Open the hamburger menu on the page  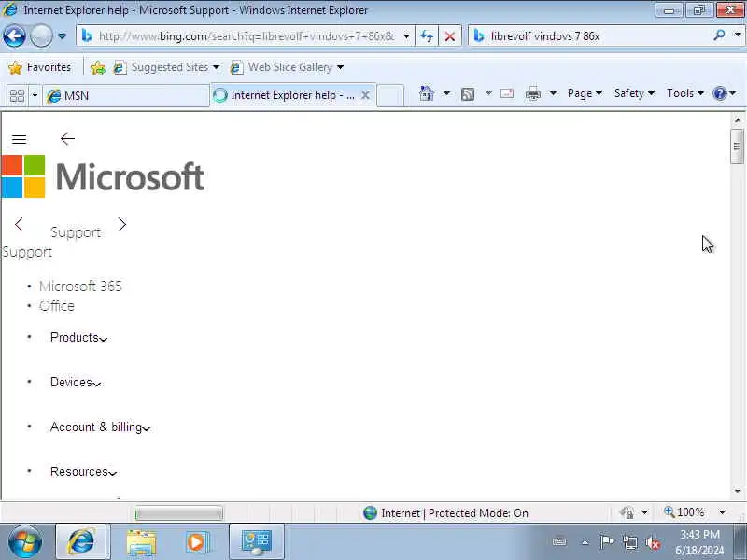[x=19, y=139]
